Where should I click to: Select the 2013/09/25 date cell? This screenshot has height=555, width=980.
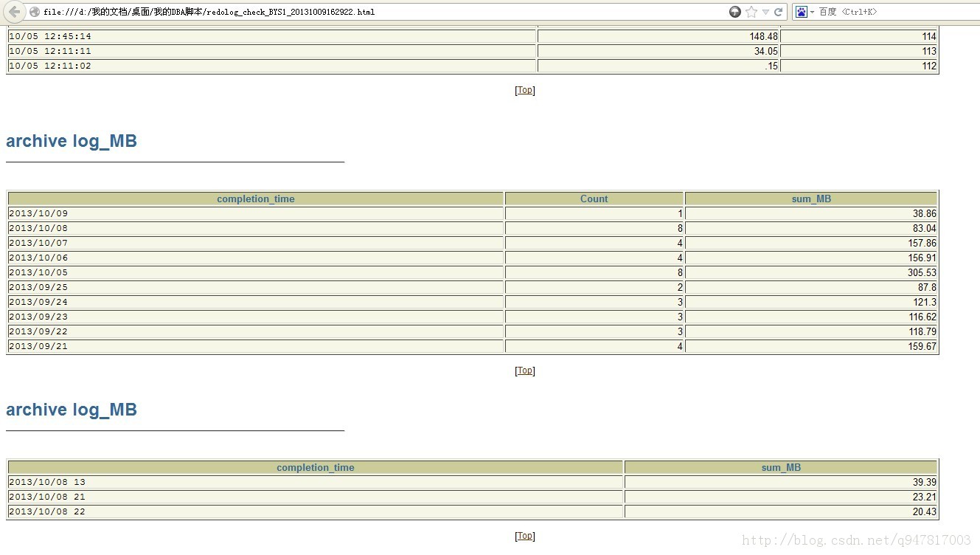point(256,287)
